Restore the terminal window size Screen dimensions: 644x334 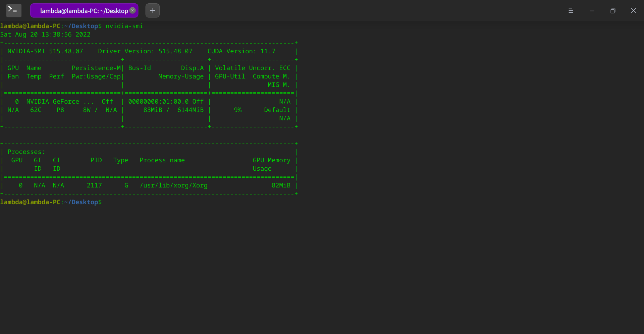pyautogui.click(x=613, y=11)
